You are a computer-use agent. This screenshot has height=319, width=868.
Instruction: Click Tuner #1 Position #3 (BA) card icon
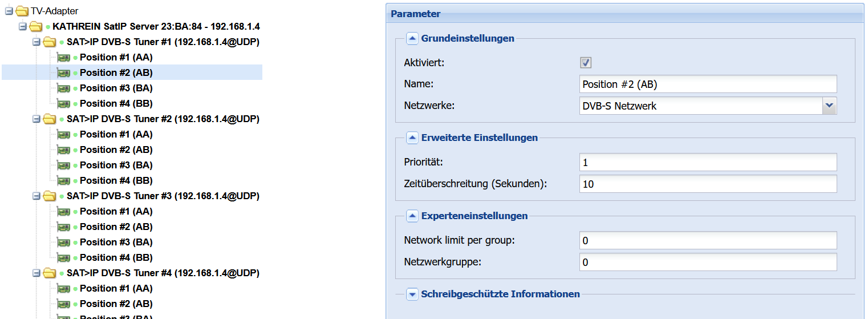coord(64,88)
